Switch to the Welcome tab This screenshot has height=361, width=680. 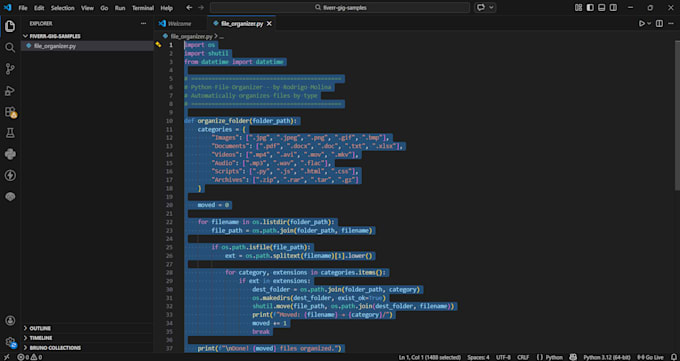pos(180,24)
